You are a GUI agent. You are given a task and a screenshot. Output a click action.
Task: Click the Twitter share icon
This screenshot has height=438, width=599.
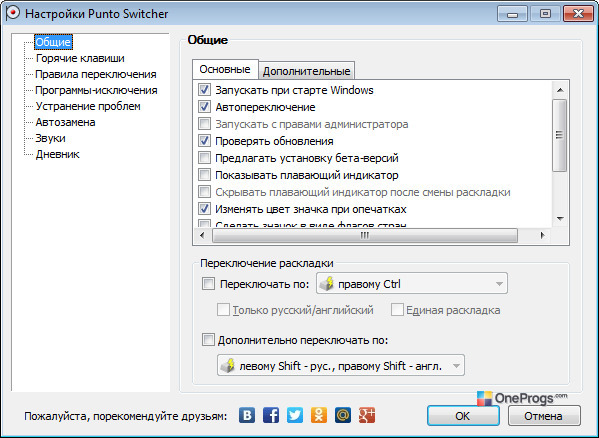295,415
